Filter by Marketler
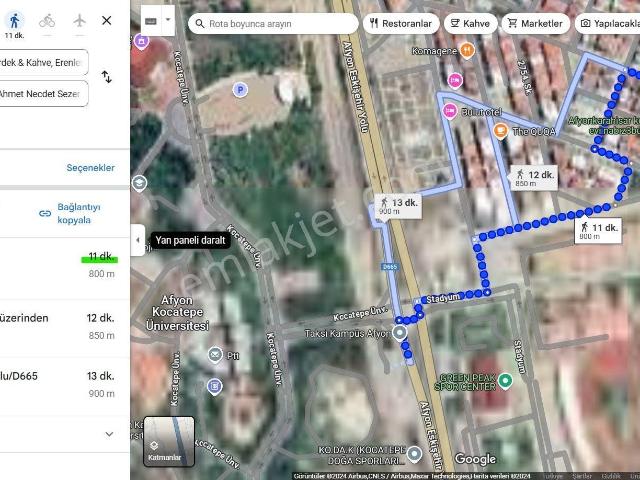640x480 pixels. tap(536, 24)
